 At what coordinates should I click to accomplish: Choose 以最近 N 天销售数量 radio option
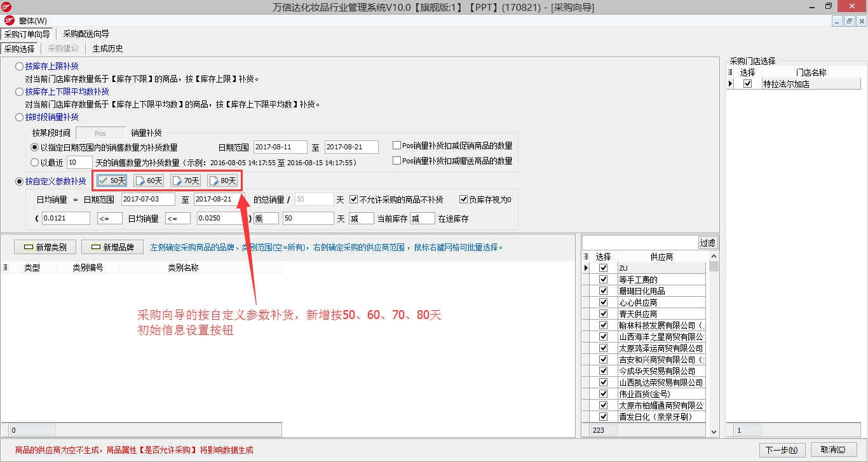pos(35,163)
